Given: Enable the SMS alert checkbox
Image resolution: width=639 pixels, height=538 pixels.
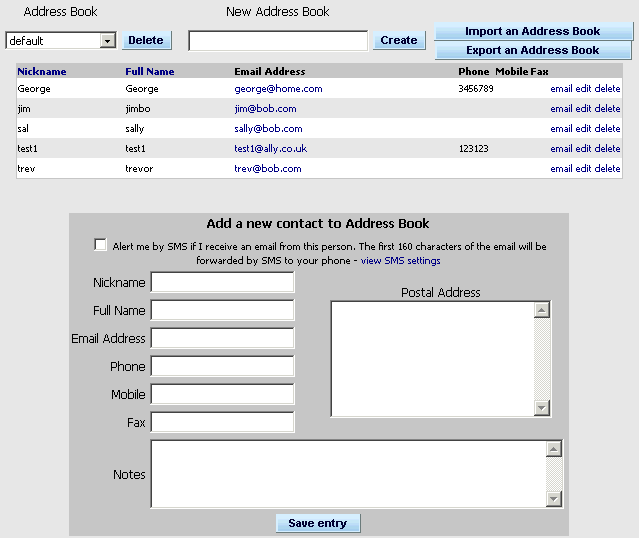Looking at the screenshot, I should tap(100, 245).
